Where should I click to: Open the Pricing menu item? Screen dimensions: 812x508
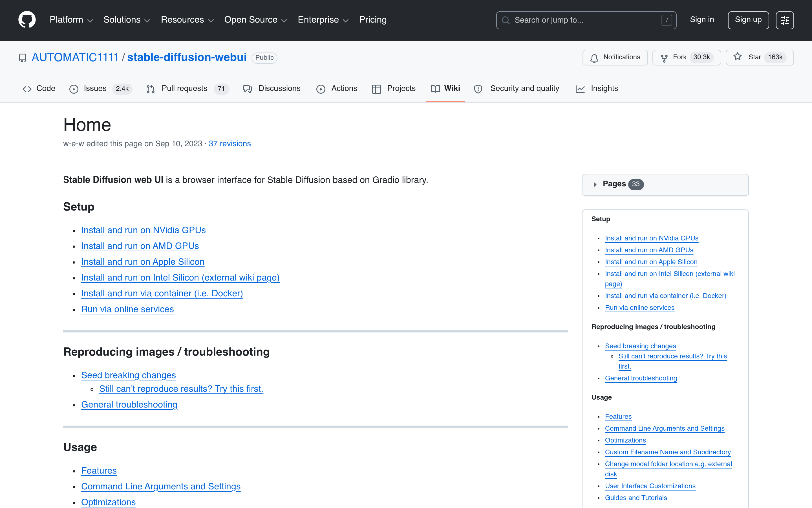click(x=373, y=20)
